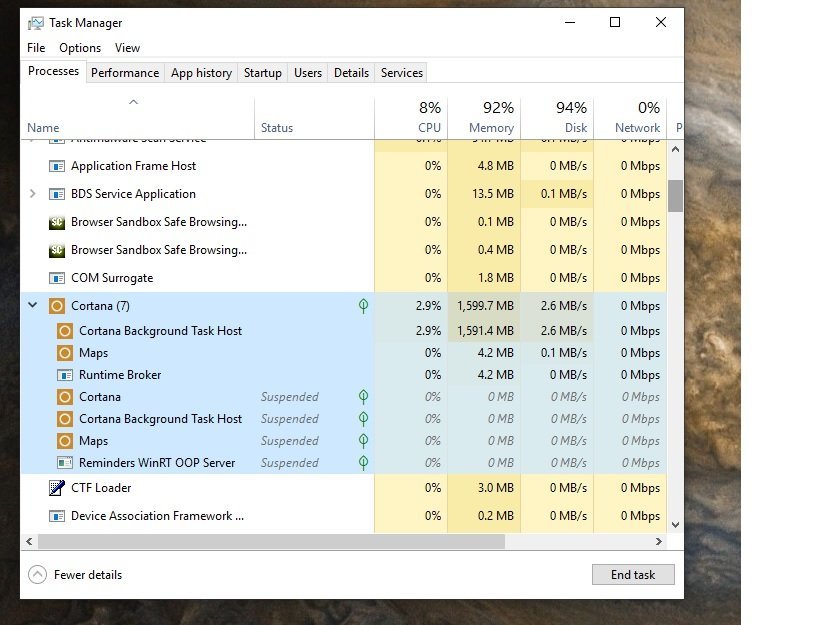Click the COM Surrogate process icon
This screenshot has height=625, width=819.
point(56,278)
